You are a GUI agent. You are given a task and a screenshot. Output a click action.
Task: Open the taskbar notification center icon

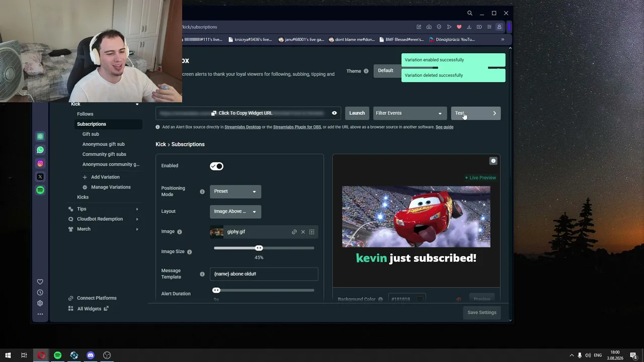633,355
